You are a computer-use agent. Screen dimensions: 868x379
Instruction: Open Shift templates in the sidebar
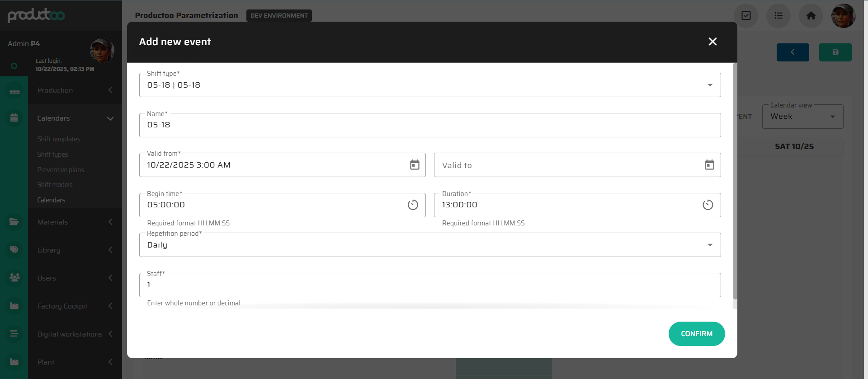(59, 139)
